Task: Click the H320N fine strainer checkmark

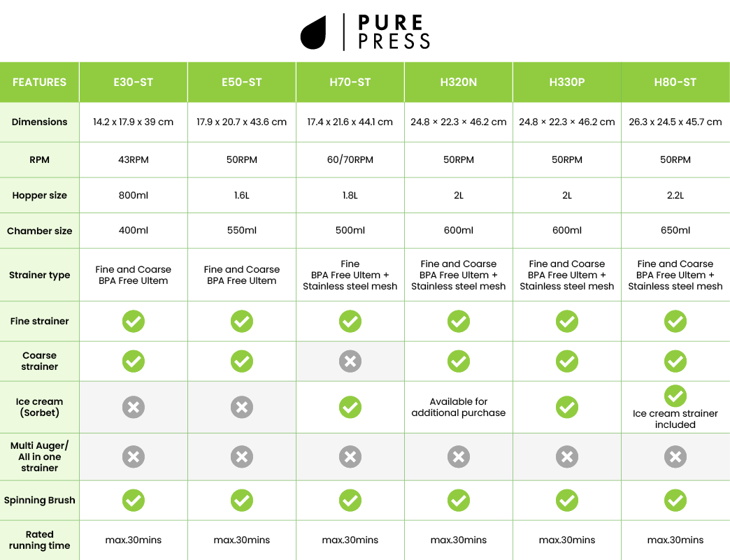Action: [x=459, y=322]
